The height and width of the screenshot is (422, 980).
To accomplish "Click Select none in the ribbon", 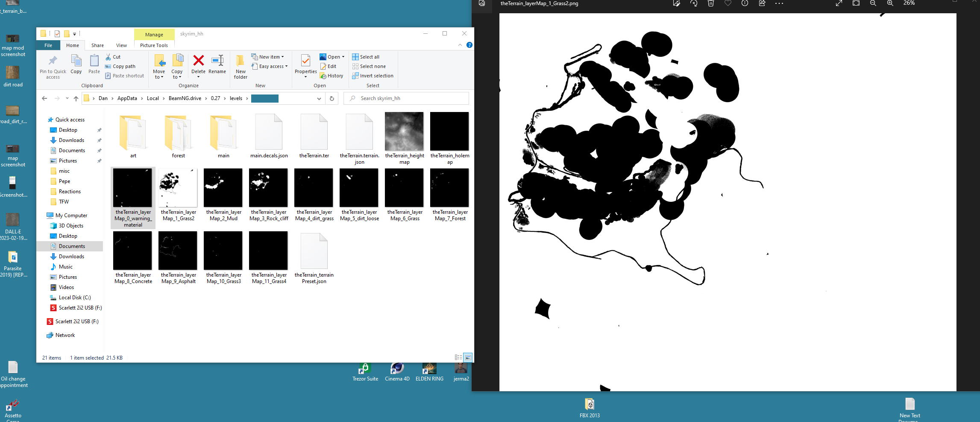I will [x=369, y=66].
